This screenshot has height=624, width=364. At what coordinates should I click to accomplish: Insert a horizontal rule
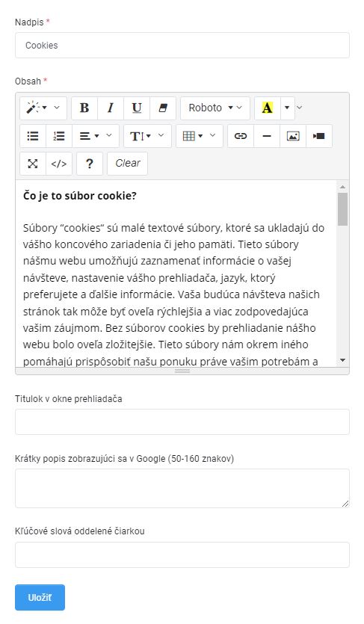[267, 136]
